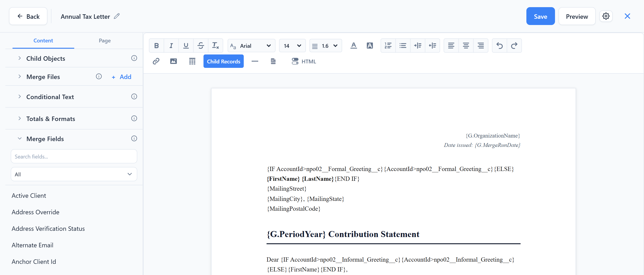This screenshot has width=644, height=275.
Task: Redo the last action
Action: [514, 46]
